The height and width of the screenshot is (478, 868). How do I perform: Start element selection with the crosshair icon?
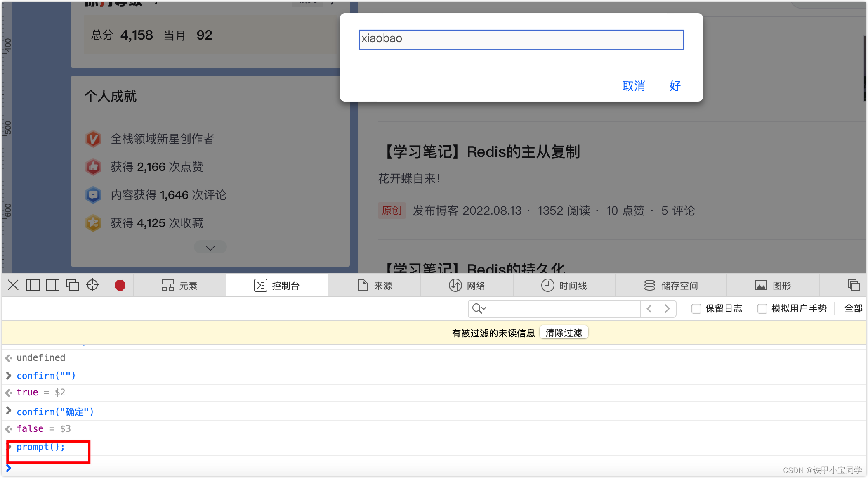(92, 285)
